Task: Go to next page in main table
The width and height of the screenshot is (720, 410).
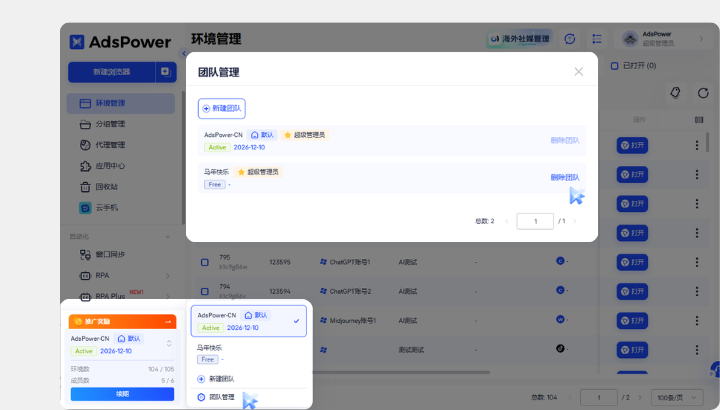Action: (x=640, y=398)
